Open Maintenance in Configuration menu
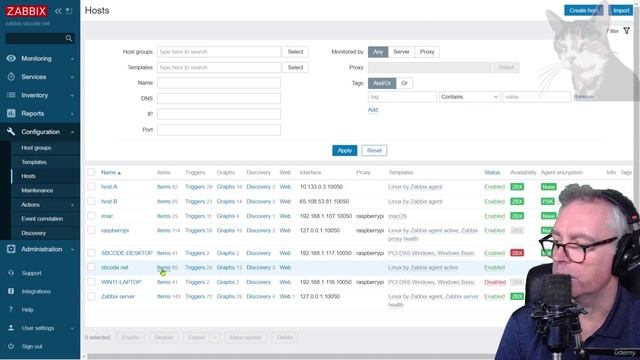This screenshot has height=360, width=640. (37, 190)
